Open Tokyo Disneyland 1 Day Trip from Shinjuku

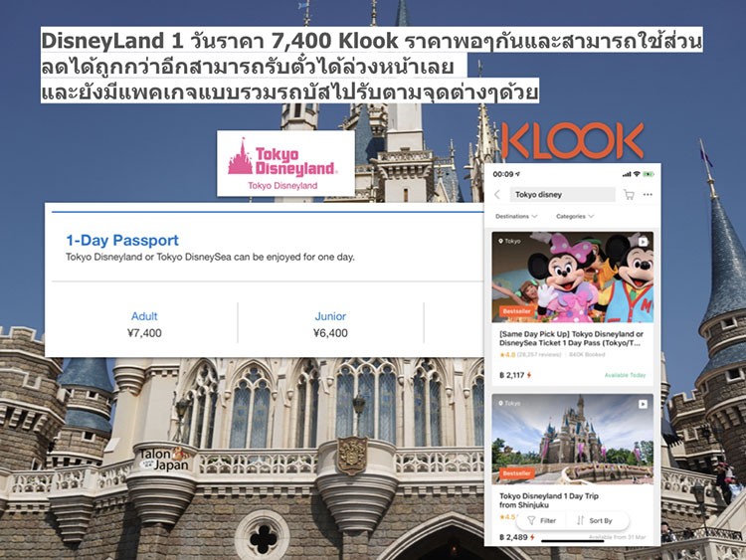coord(548,500)
